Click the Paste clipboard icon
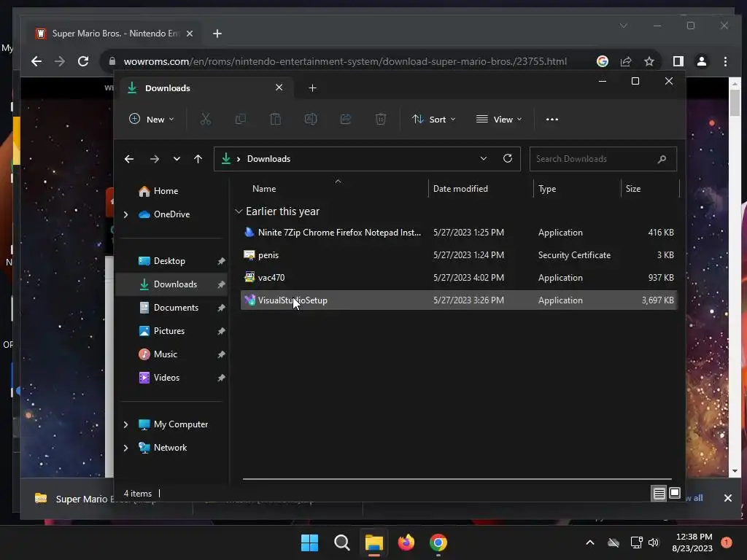This screenshot has height=560, width=747. click(275, 119)
